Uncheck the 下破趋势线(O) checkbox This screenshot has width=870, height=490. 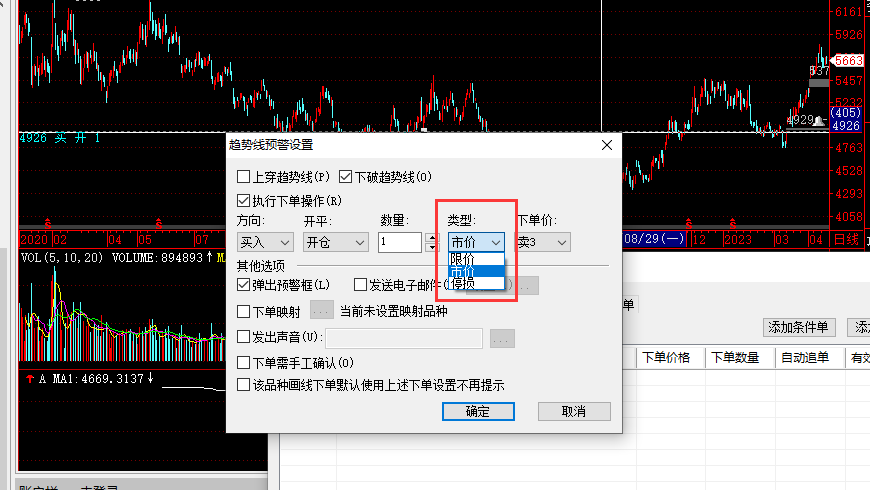(345, 177)
